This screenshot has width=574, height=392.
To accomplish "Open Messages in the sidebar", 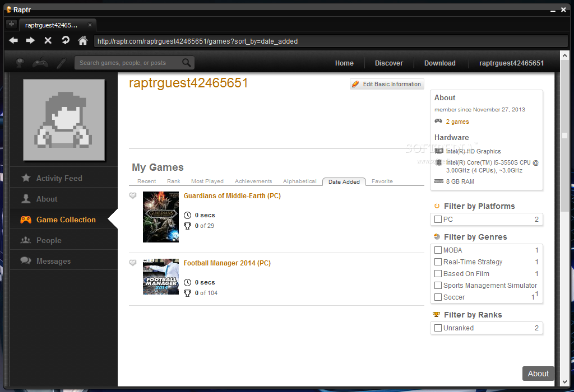I will coord(64,261).
